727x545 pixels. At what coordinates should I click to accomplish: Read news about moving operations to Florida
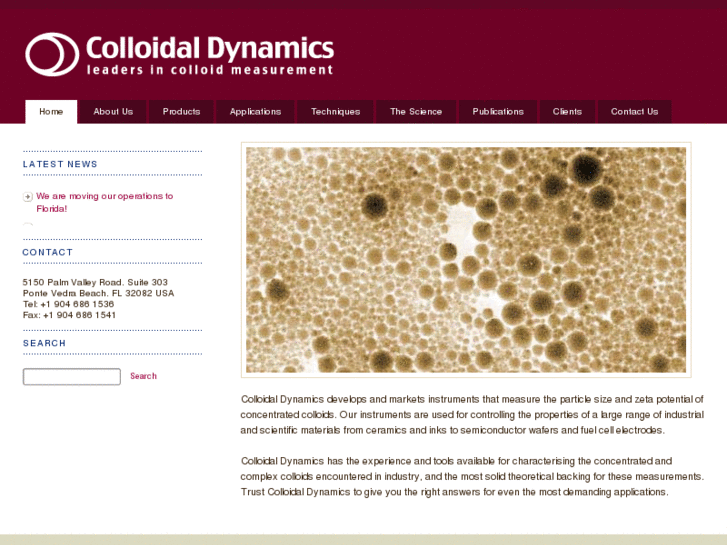click(105, 202)
